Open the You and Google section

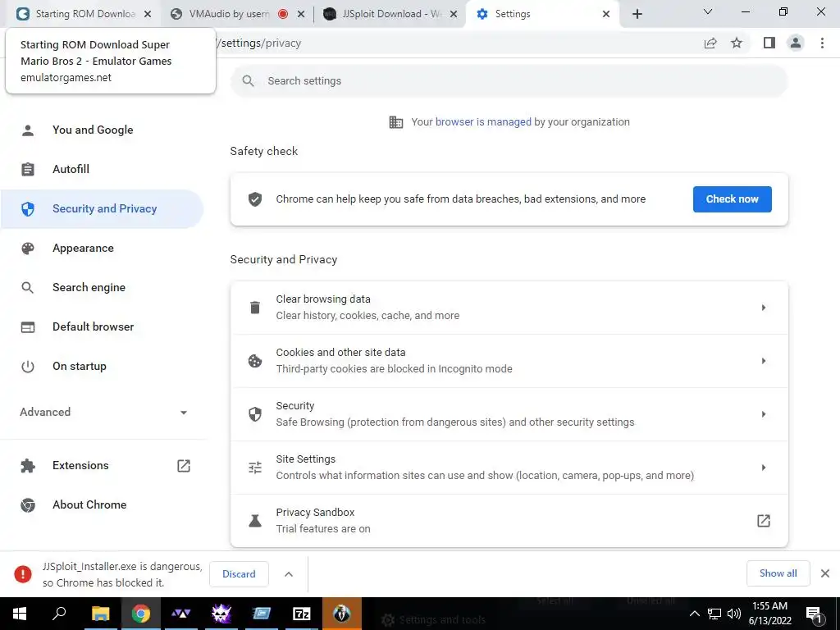click(92, 130)
